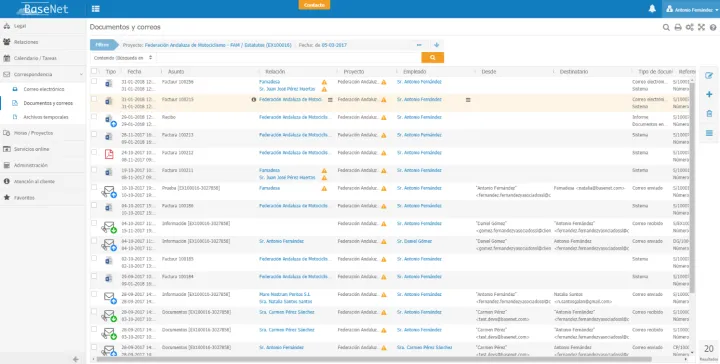The height and width of the screenshot is (364, 720).
Task: Open the help question mark icon
Action: (x=713, y=28)
